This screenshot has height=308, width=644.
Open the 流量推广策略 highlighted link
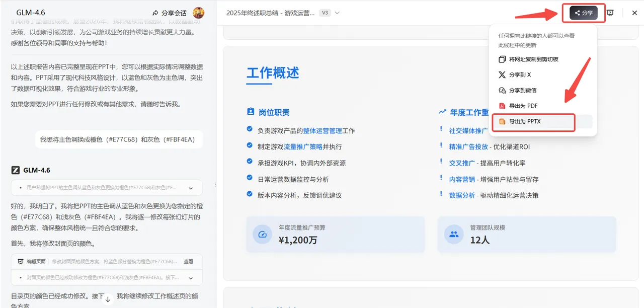[303, 146]
